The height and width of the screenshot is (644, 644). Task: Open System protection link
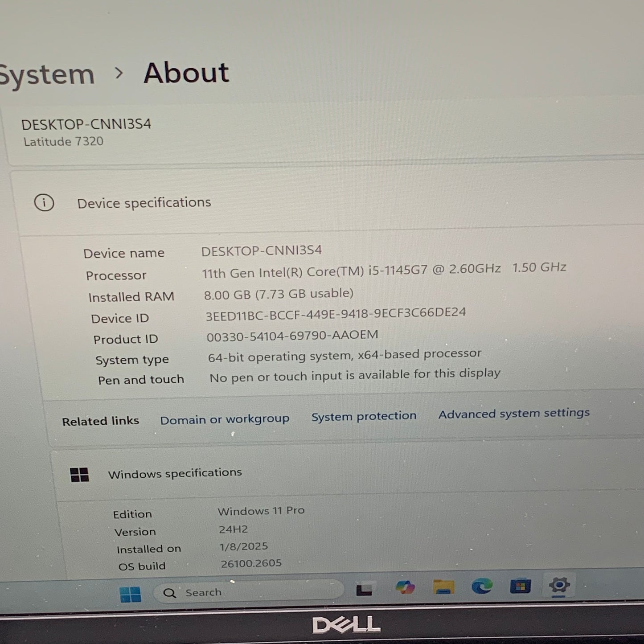364,416
